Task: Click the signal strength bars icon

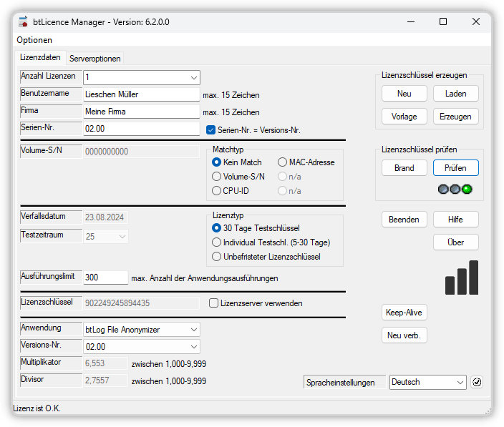Action: click(461, 278)
